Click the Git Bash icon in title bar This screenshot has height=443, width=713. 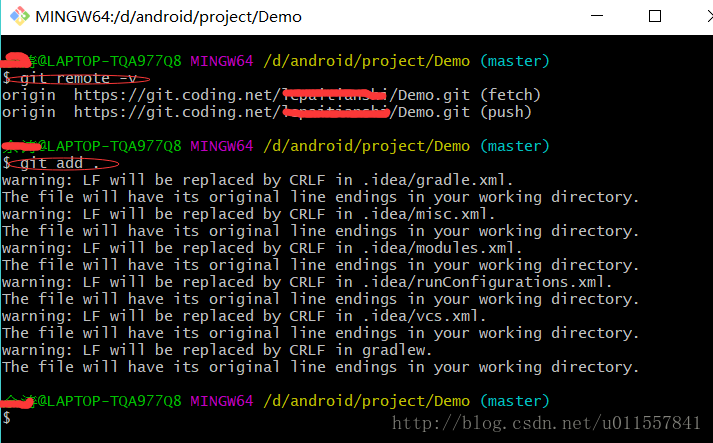[19, 16]
